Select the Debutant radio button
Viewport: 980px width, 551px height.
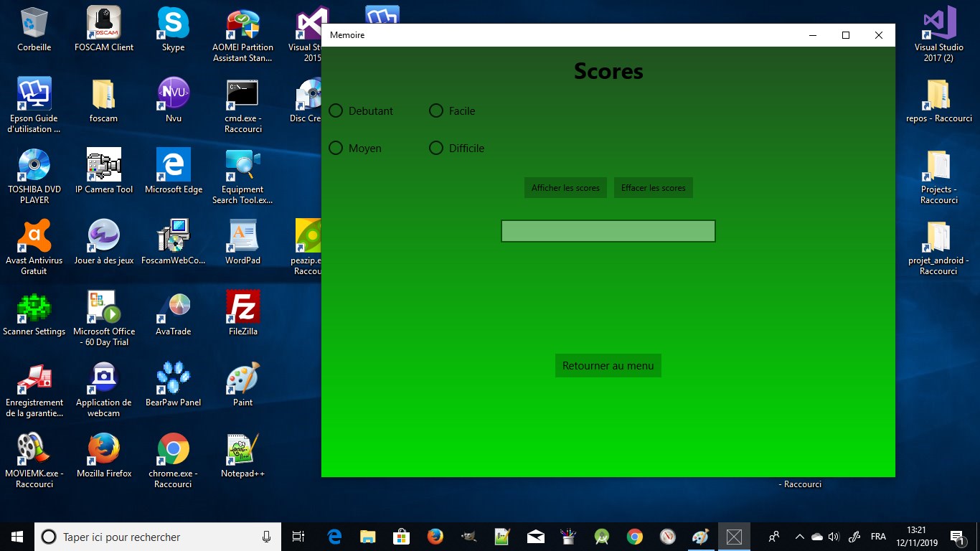coord(361,110)
